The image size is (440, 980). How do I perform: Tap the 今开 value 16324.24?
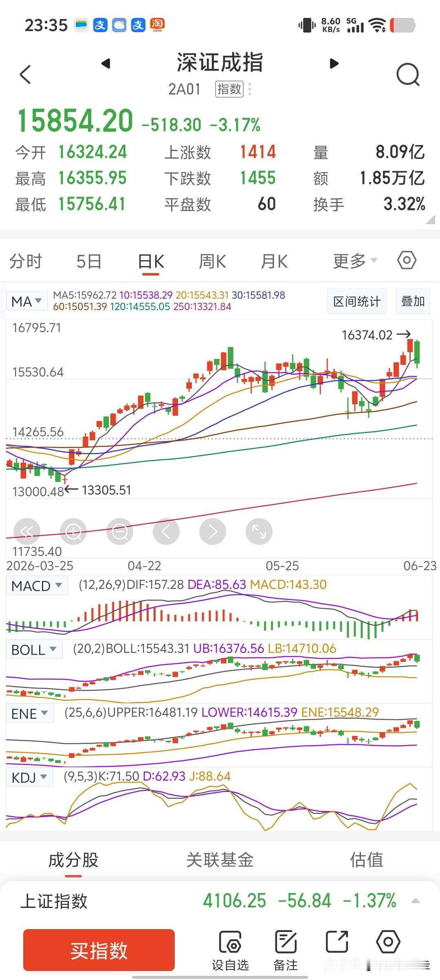(x=92, y=152)
